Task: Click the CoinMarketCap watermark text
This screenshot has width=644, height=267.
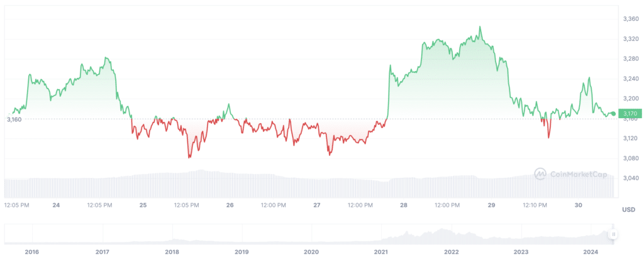Action: click(570, 174)
